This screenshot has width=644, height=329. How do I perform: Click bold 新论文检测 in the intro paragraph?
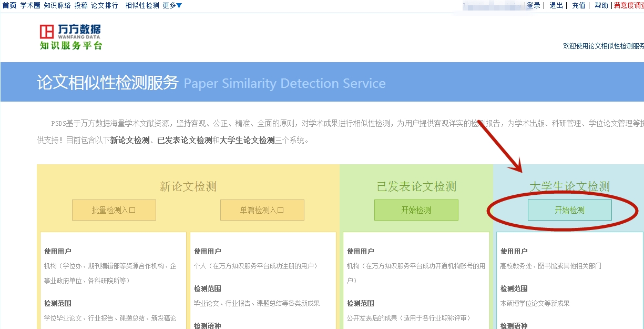[x=130, y=141]
